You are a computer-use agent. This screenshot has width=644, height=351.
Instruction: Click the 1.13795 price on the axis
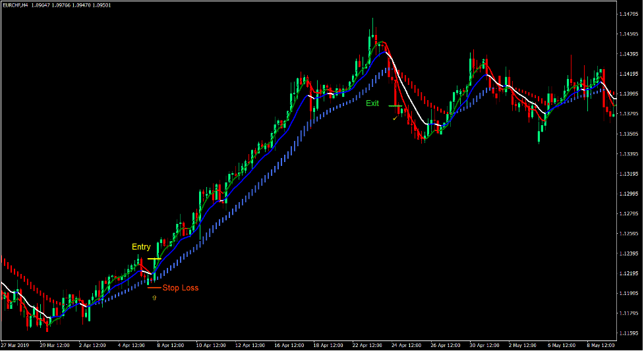(628, 114)
